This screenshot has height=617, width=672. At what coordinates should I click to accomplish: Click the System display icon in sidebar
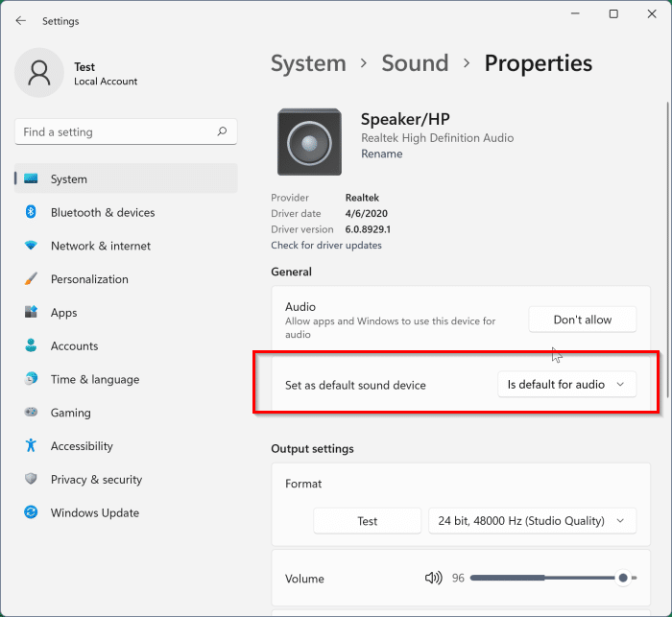[x=31, y=178]
